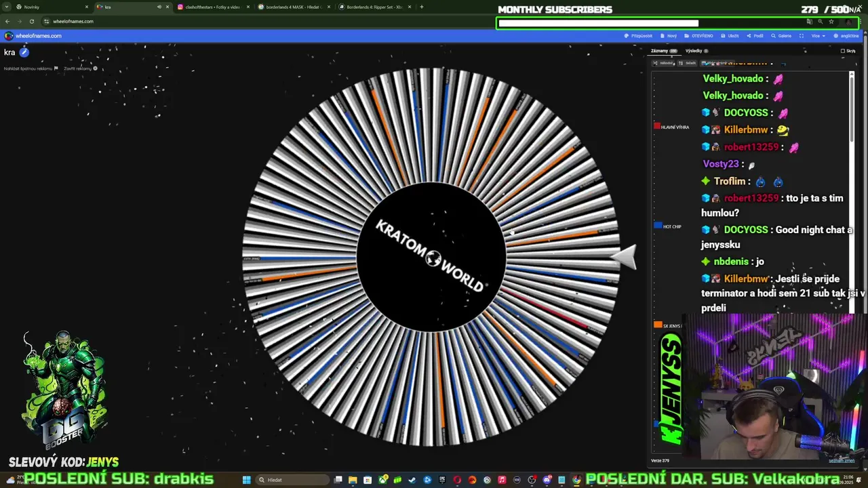Click the site info icon in address bar

(x=46, y=21)
